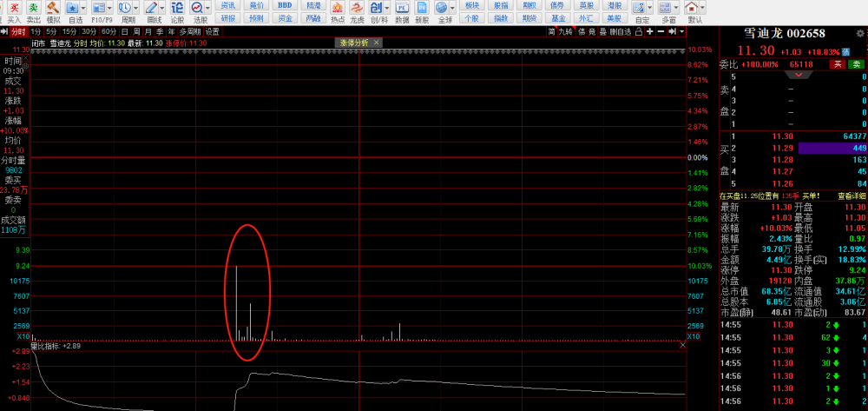The height and width of the screenshot is (411, 868).
Task: Select the 画线 drawing pencil icon
Action: point(150,8)
